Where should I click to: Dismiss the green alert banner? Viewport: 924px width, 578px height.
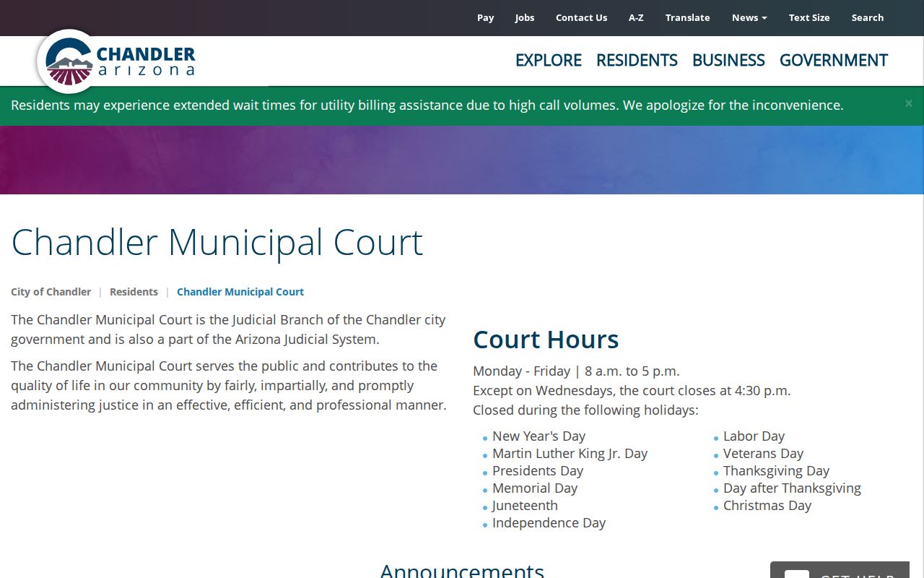click(x=909, y=104)
